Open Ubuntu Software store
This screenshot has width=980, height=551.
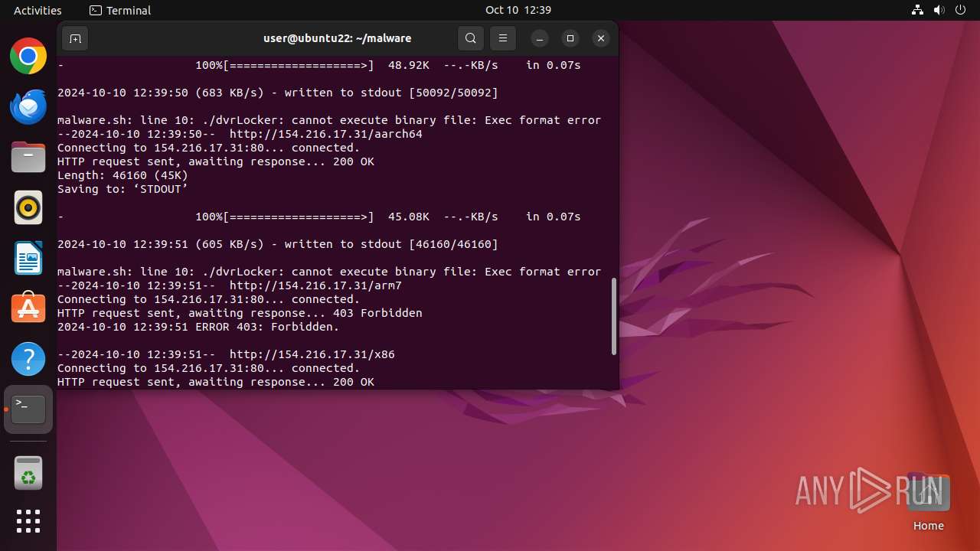(x=28, y=308)
